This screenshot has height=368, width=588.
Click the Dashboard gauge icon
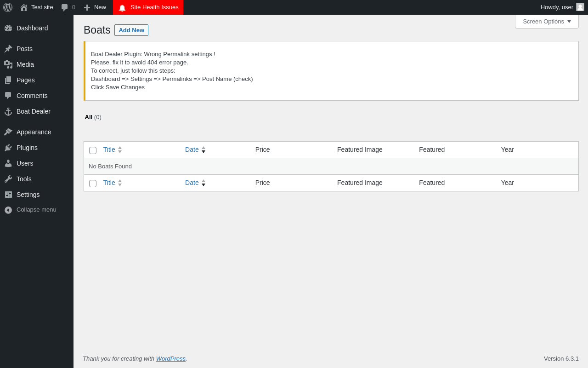click(8, 28)
